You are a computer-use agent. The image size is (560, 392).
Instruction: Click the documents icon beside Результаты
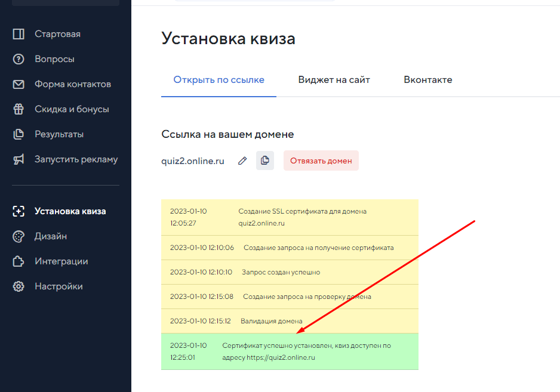(x=19, y=134)
